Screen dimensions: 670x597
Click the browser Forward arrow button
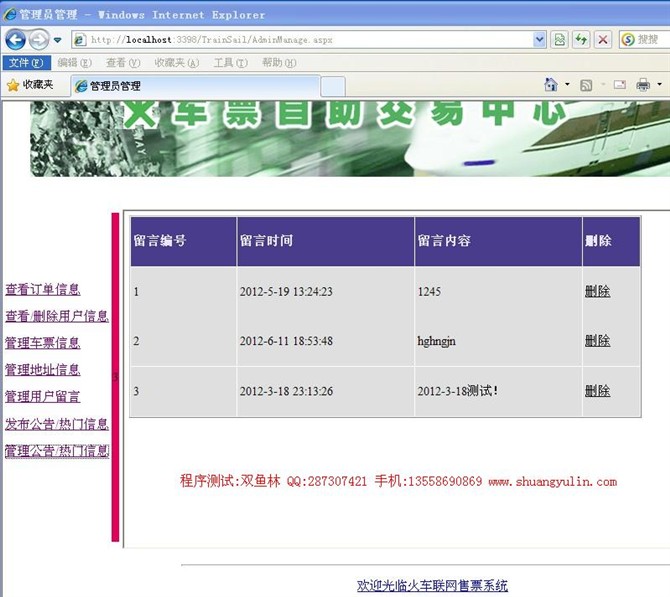click(x=39, y=40)
